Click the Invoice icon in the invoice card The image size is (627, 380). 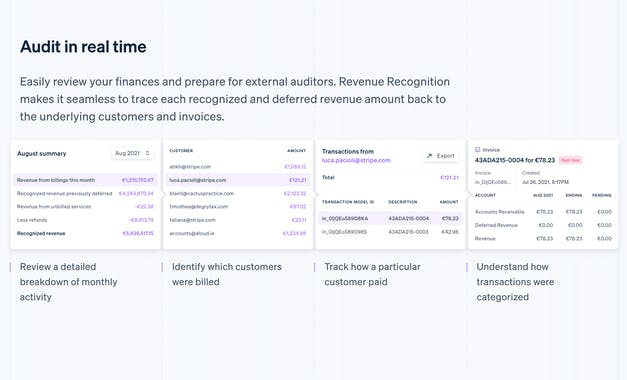pos(477,150)
